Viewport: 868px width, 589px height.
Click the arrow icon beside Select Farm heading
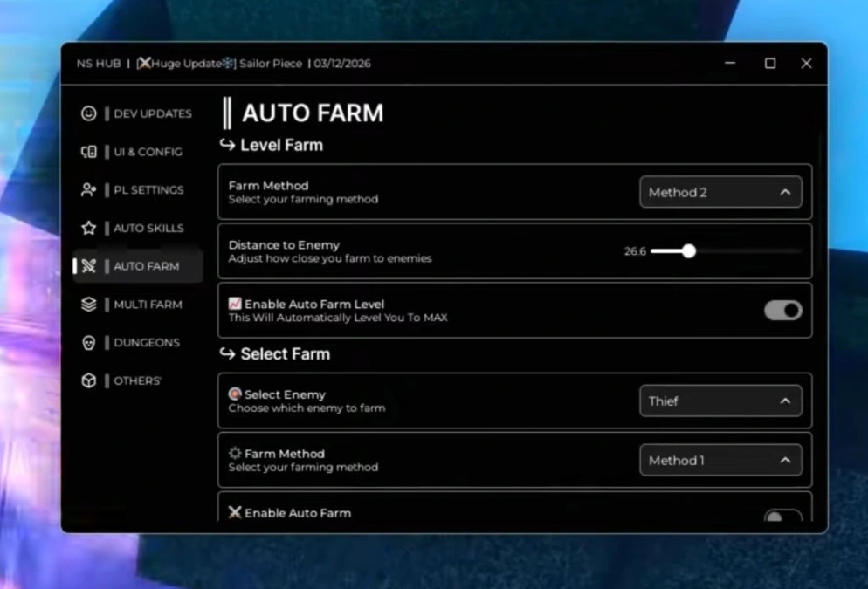[227, 353]
